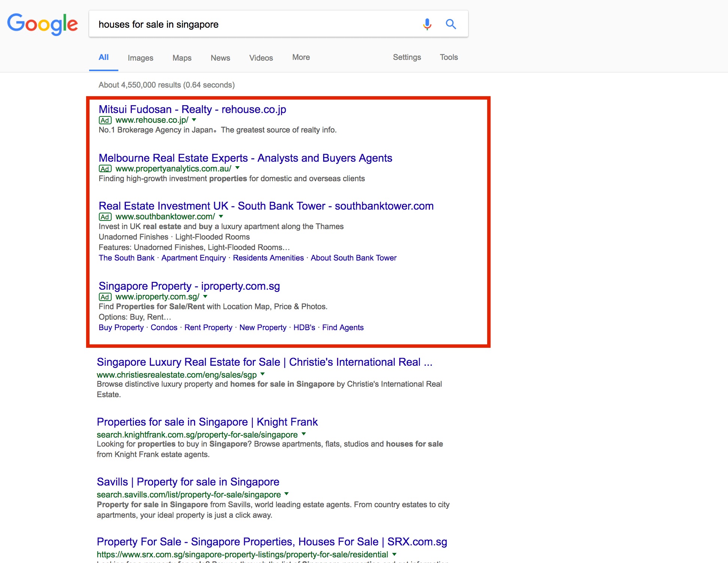This screenshot has width=728, height=563.
Task: Click Ad badge next to propertyanalytics.com.au
Action: coord(105,169)
